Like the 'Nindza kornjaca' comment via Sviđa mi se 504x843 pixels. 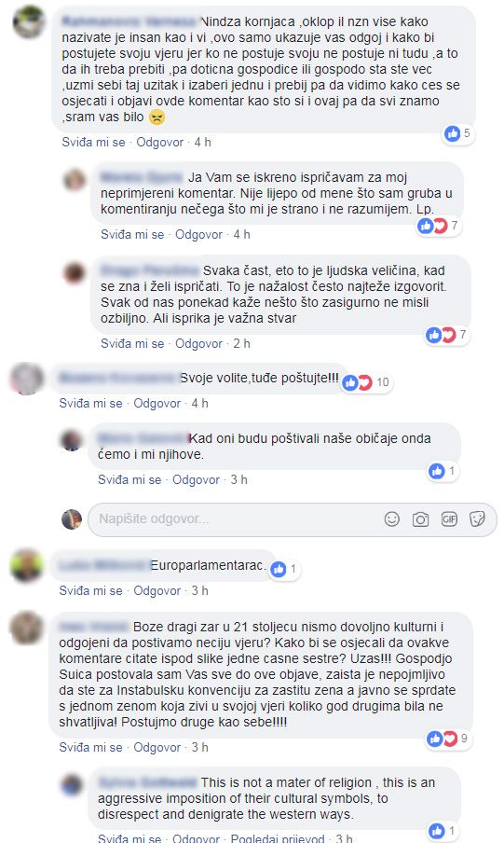click(x=93, y=143)
